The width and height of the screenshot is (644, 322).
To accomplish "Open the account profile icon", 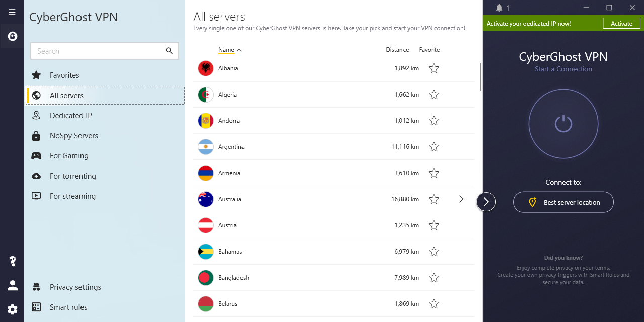I will (12, 285).
